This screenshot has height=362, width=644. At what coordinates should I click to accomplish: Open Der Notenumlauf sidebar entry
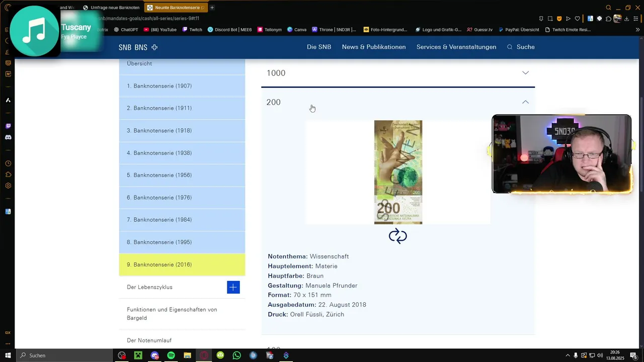pyautogui.click(x=182, y=340)
